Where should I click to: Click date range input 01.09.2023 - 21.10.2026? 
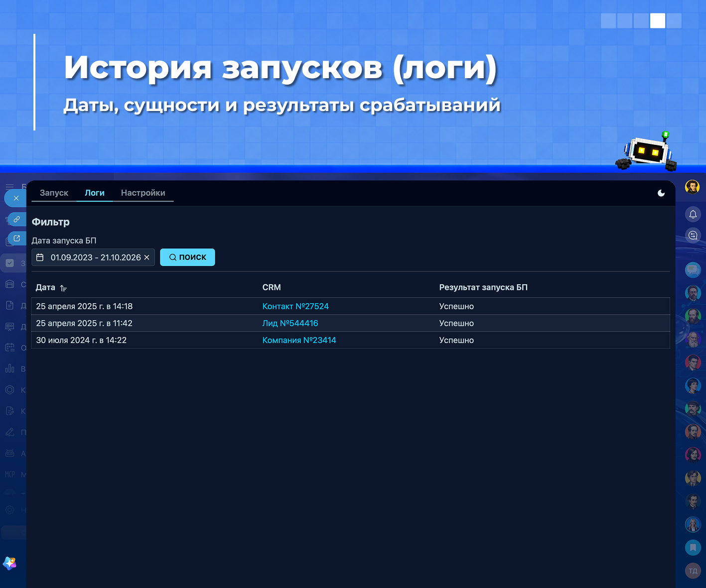[x=93, y=257]
